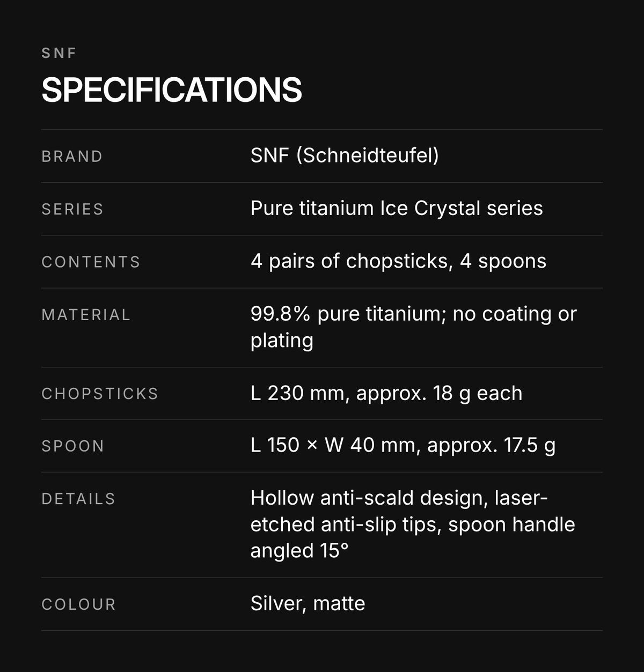Select the SPOON row label
This screenshot has width=644, height=672.
pos(72,446)
